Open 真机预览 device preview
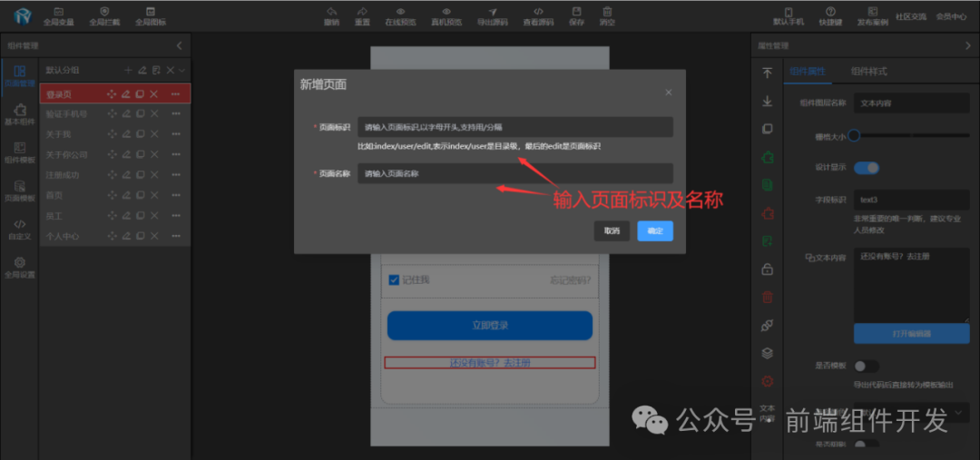This screenshot has height=460, width=980. (x=446, y=16)
